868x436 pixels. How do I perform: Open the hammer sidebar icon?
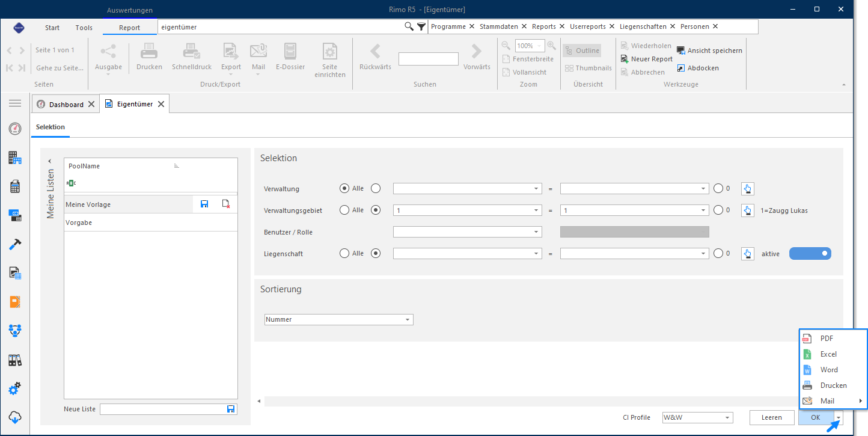coord(15,244)
